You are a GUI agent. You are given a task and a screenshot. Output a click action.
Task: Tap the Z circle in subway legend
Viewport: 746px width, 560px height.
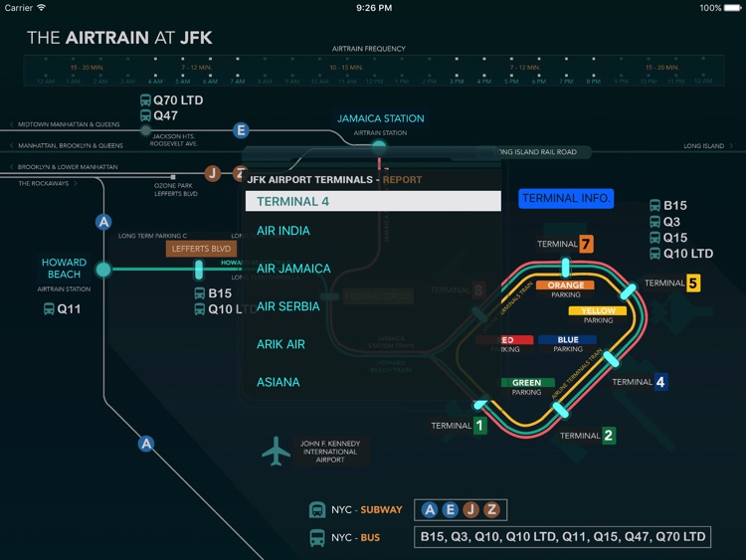click(x=491, y=510)
